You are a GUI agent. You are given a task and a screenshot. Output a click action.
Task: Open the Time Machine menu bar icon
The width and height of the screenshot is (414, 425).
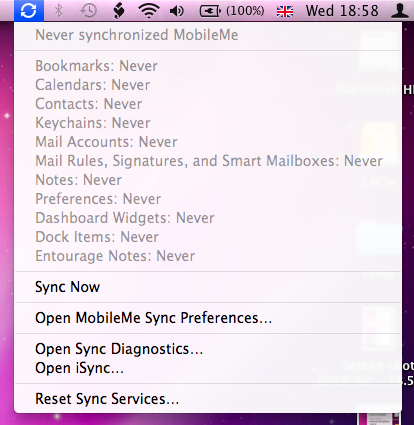point(89,11)
